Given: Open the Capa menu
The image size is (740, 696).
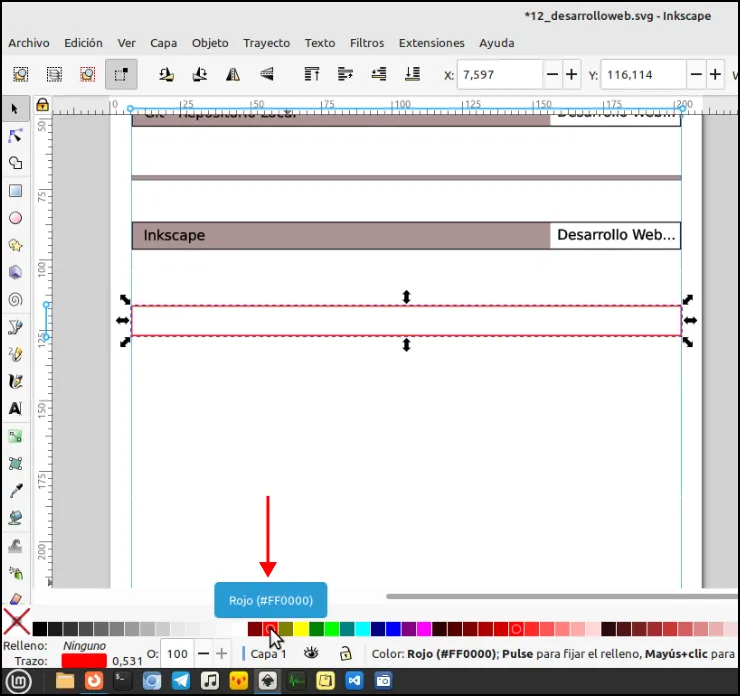Looking at the screenshot, I should pos(163,43).
